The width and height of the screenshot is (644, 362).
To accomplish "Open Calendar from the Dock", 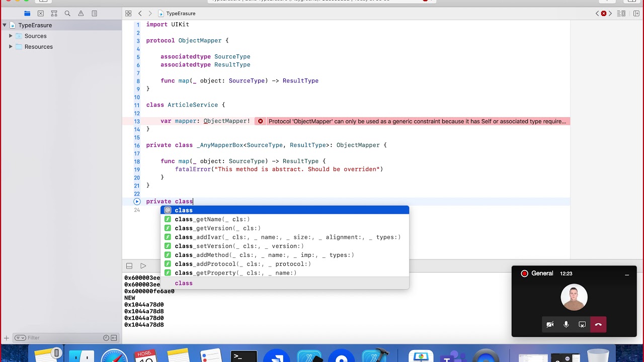I will [146, 355].
